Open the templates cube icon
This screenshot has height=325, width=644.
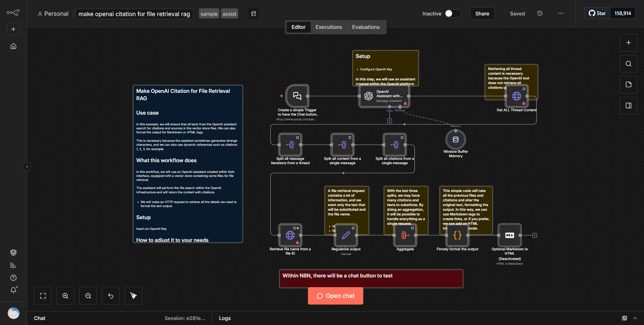click(x=13, y=252)
